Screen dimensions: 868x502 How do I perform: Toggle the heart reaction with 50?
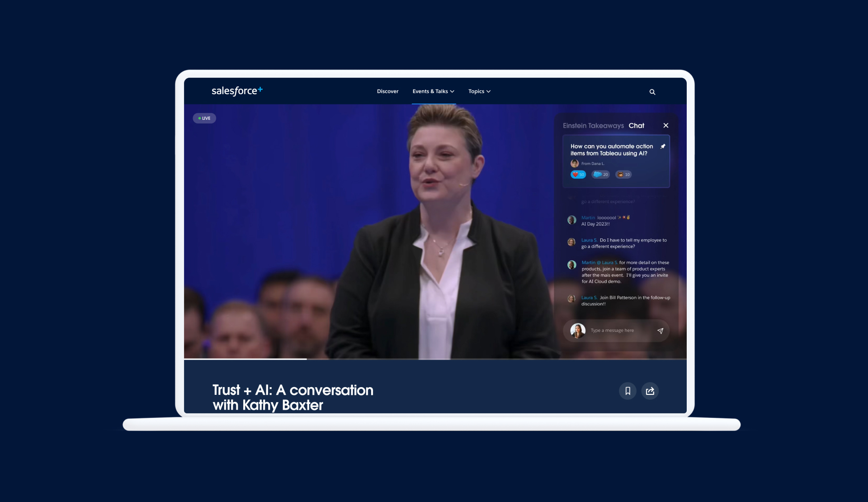[x=578, y=175]
